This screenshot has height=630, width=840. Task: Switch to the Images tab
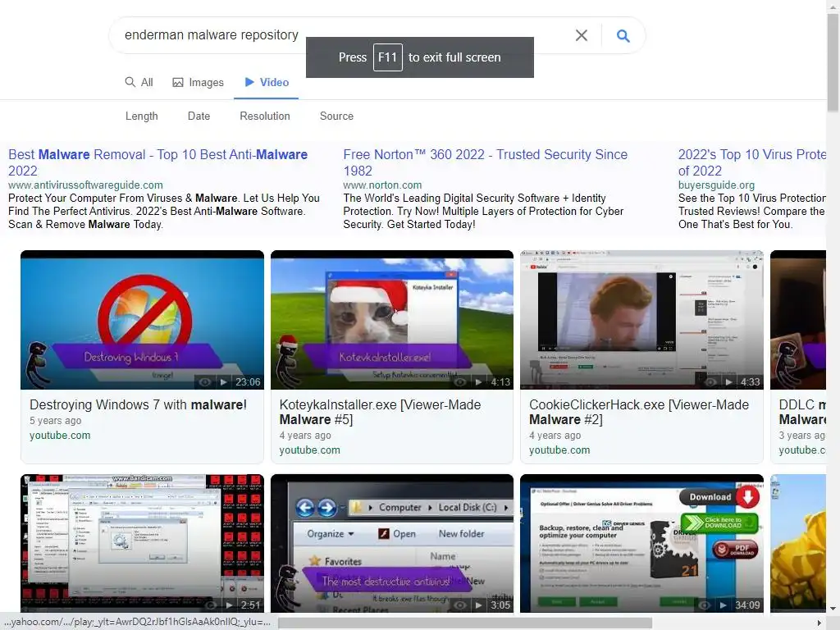coord(198,82)
